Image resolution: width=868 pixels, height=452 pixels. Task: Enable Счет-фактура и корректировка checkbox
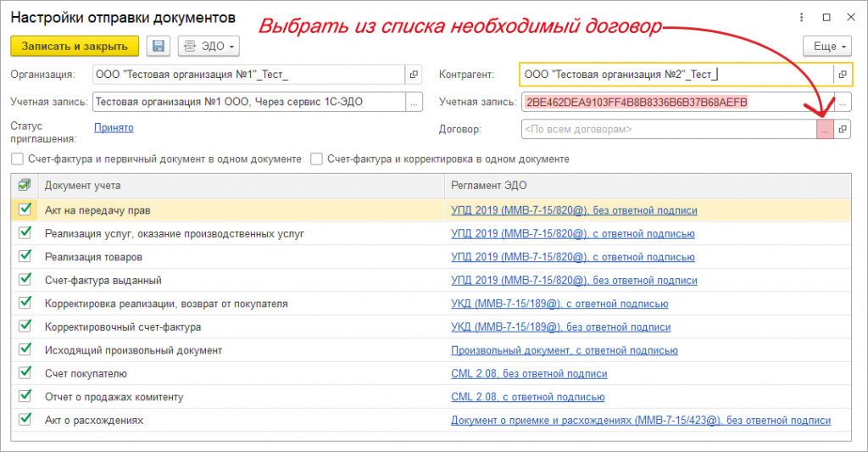[x=316, y=159]
